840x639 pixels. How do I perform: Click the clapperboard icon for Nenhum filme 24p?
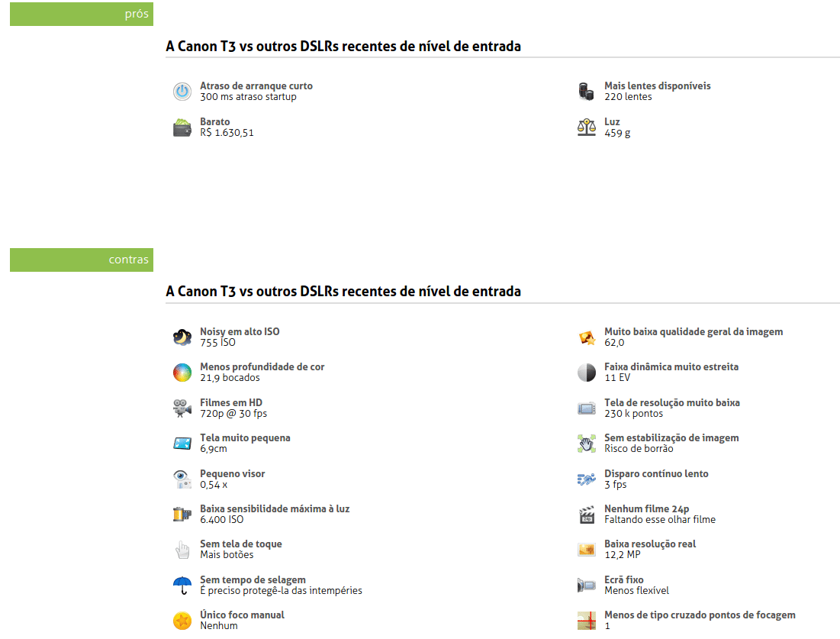(587, 514)
